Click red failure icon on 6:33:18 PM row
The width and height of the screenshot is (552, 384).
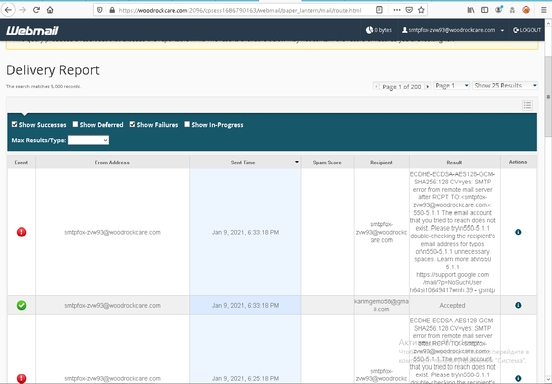tap(21, 232)
